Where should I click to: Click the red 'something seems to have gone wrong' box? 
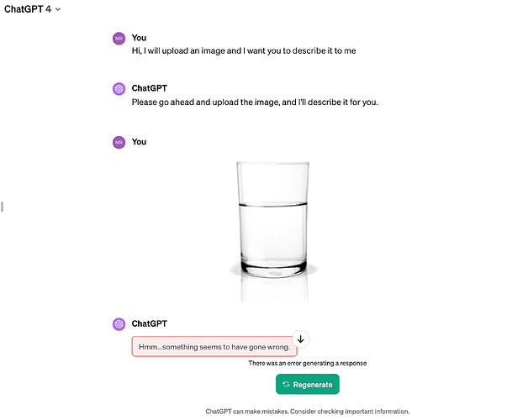(x=214, y=347)
